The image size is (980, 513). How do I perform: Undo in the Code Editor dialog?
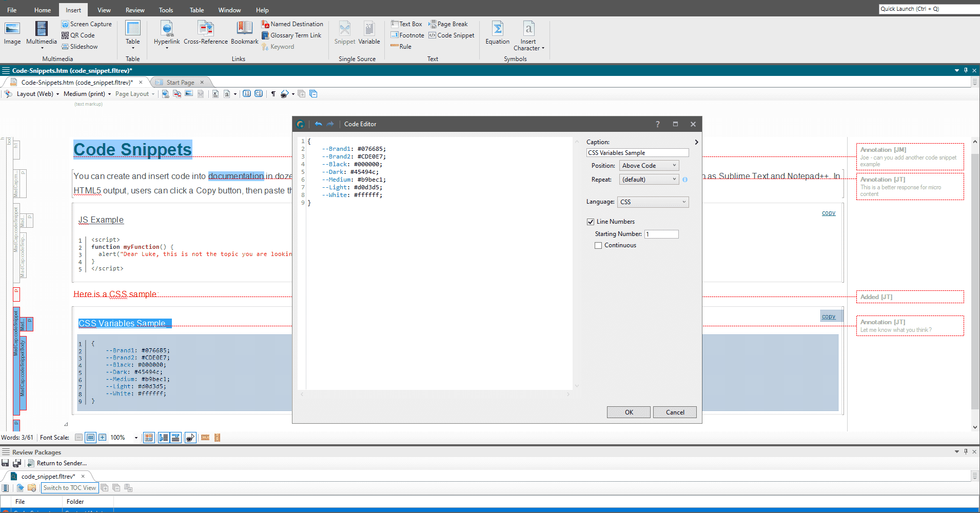318,124
